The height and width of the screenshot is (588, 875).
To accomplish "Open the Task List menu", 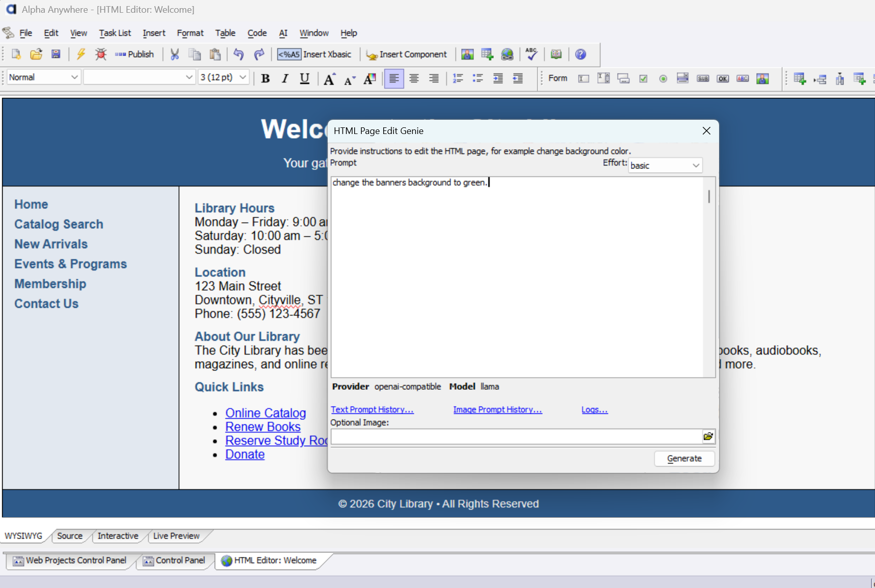I will pos(115,33).
